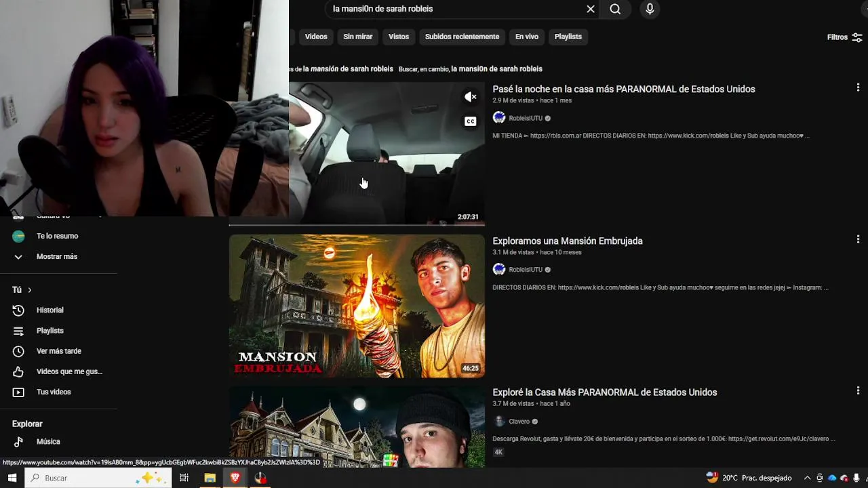Unmute the video preview via the speaker icon
868x488 pixels.
click(471, 97)
